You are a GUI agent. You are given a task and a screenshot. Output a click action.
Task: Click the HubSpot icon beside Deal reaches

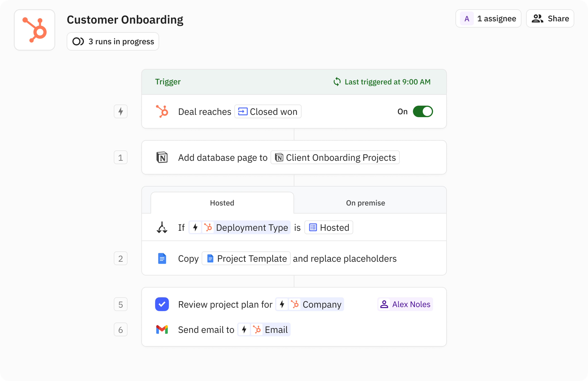coord(162,112)
